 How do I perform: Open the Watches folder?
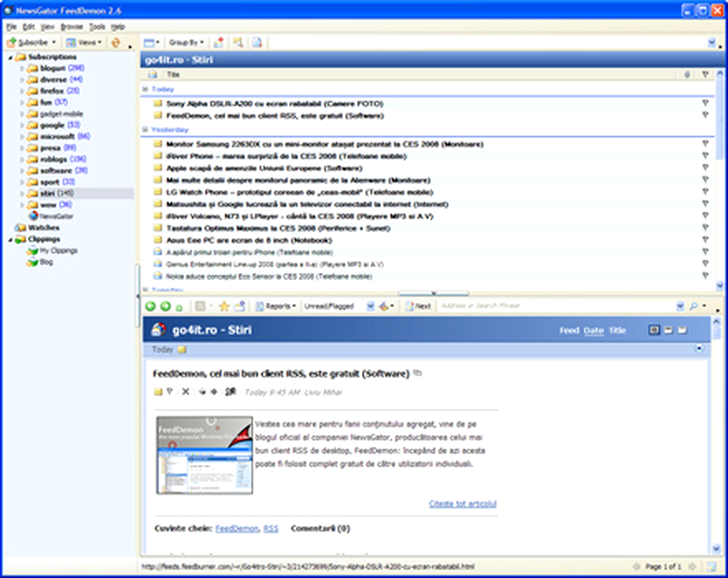tap(37, 227)
